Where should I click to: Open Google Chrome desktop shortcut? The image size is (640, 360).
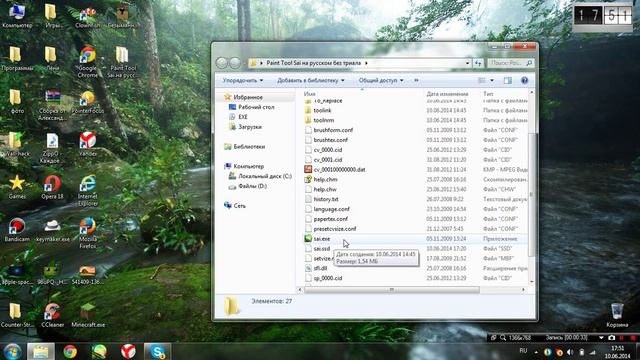pyautogui.click(x=87, y=62)
